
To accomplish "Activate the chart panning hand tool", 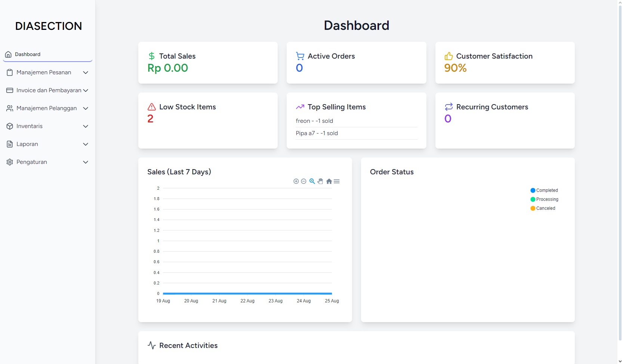I will [x=320, y=181].
